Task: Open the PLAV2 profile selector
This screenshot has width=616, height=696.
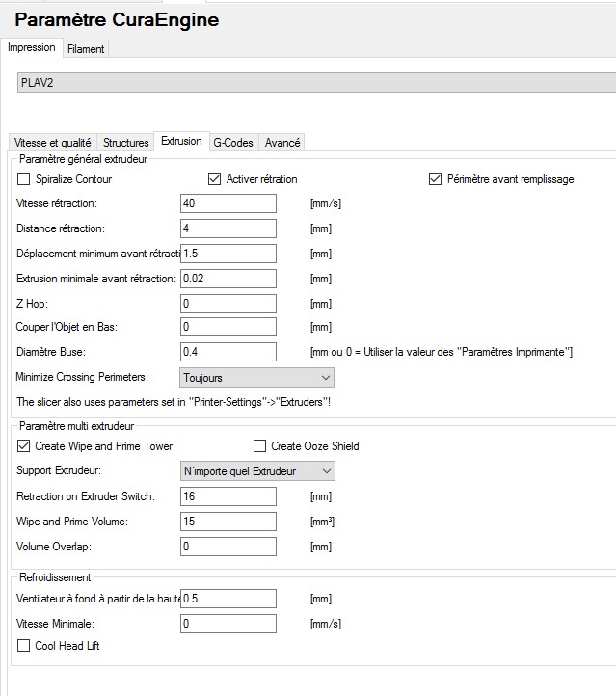Action: pyautogui.click(x=316, y=83)
